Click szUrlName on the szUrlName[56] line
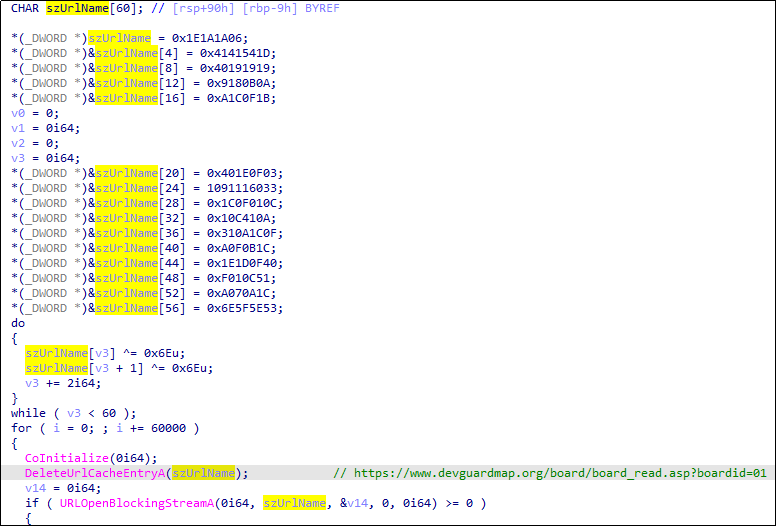Screen dimensions: 777x527 tap(126, 308)
